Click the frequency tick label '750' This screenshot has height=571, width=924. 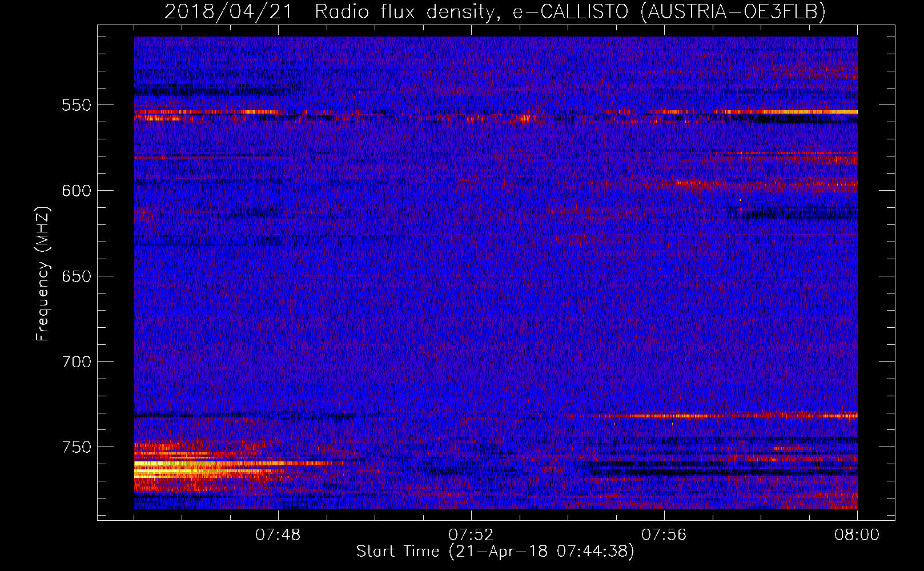click(76, 447)
